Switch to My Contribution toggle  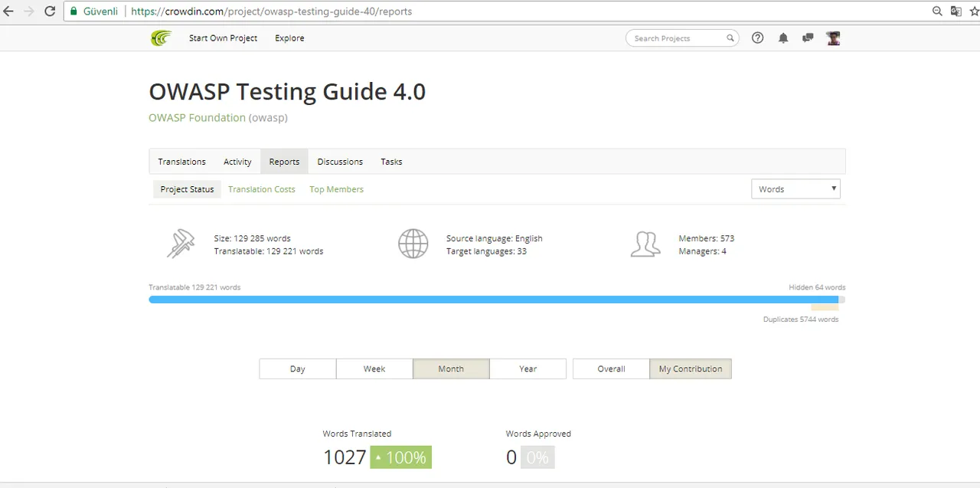click(x=691, y=368)
